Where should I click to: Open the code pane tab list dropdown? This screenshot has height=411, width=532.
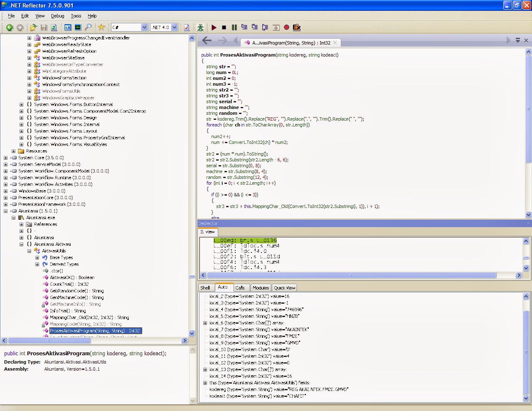pyautogui.click(x=518, y=40)
